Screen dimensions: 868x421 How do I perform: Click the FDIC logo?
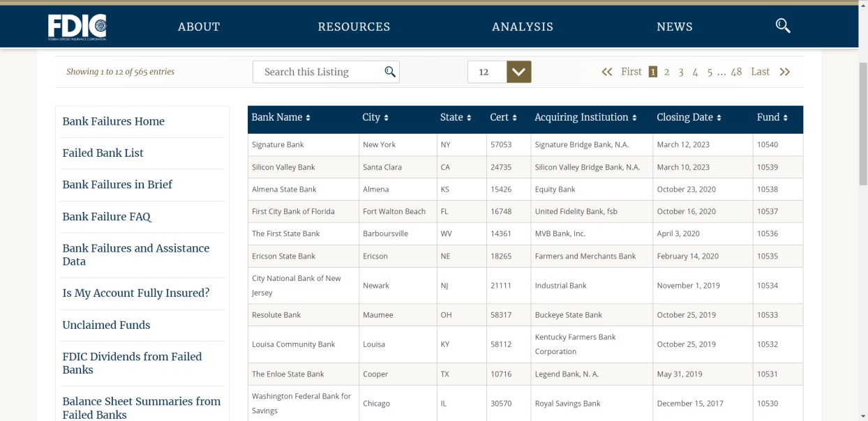point(77,26)
